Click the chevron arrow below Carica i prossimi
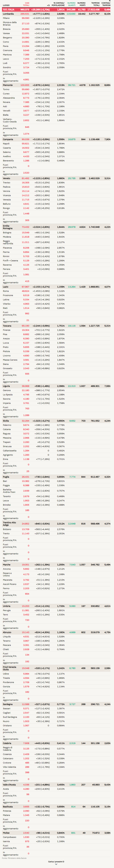 point(56,864)
